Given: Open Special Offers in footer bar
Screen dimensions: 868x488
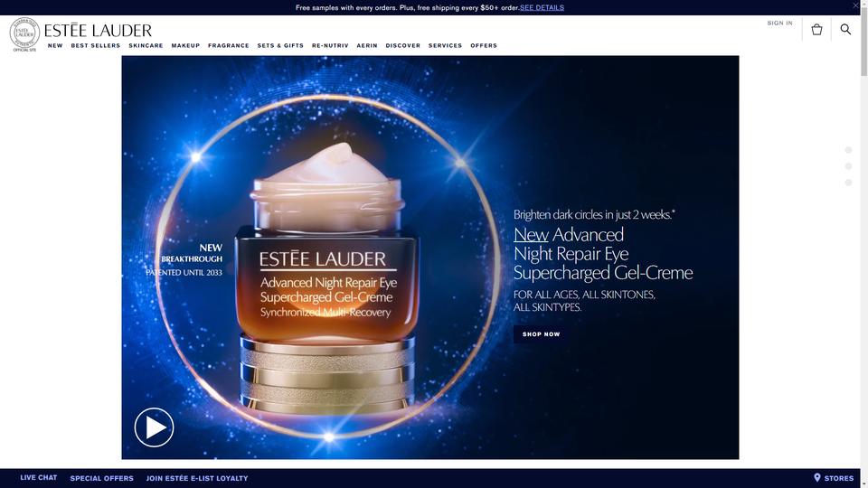Looking at the screenshot, I should click(102, 478).
